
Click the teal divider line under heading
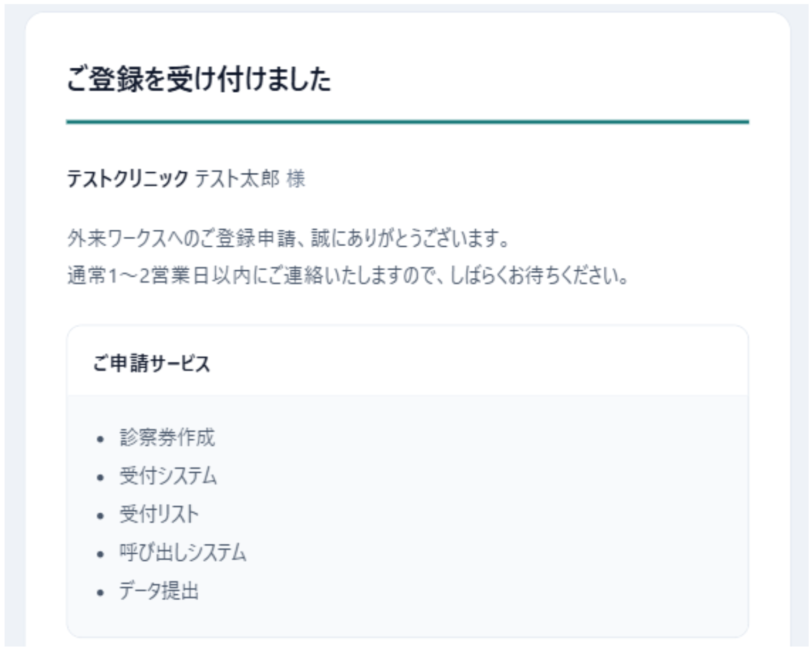click(x=407, y=122)
